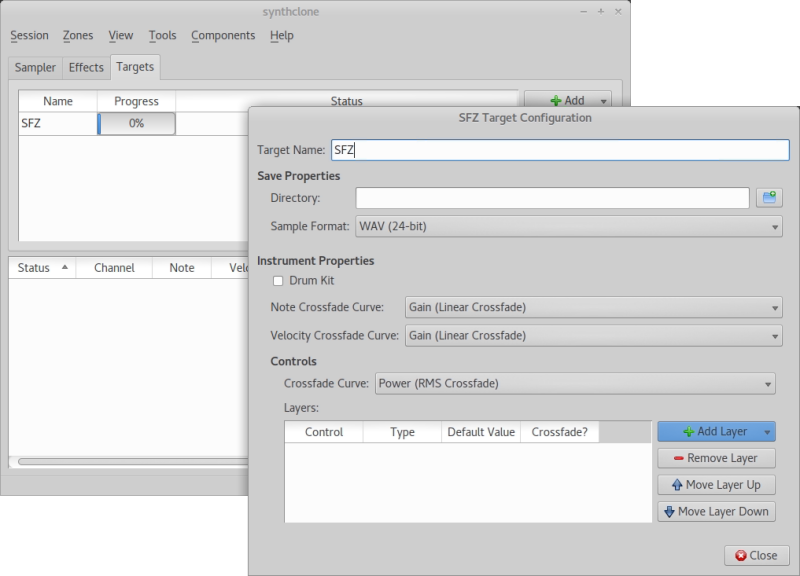Click Move Layer Down button
Viewport: 800px width, 576px height.
point(716,511)
